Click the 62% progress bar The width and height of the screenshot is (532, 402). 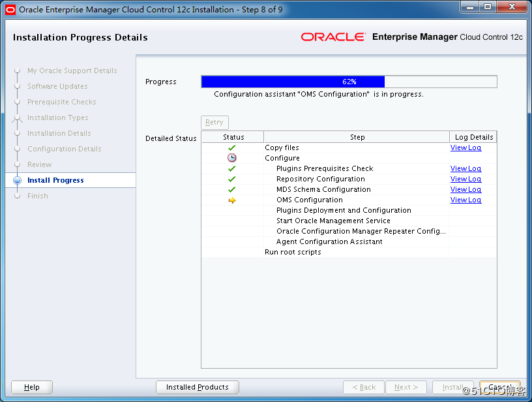tap(349, 82)
